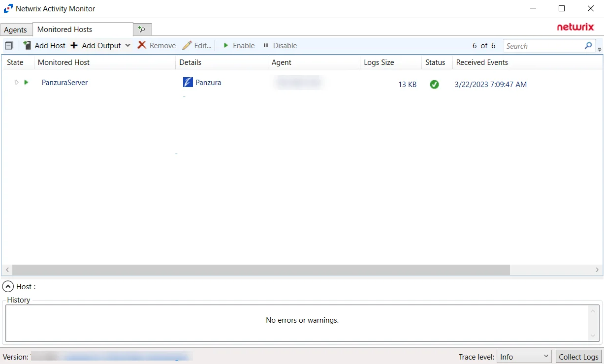Switch to the Agents tab
The width and height of the screenshot is (604, 364).
point(16,30)
